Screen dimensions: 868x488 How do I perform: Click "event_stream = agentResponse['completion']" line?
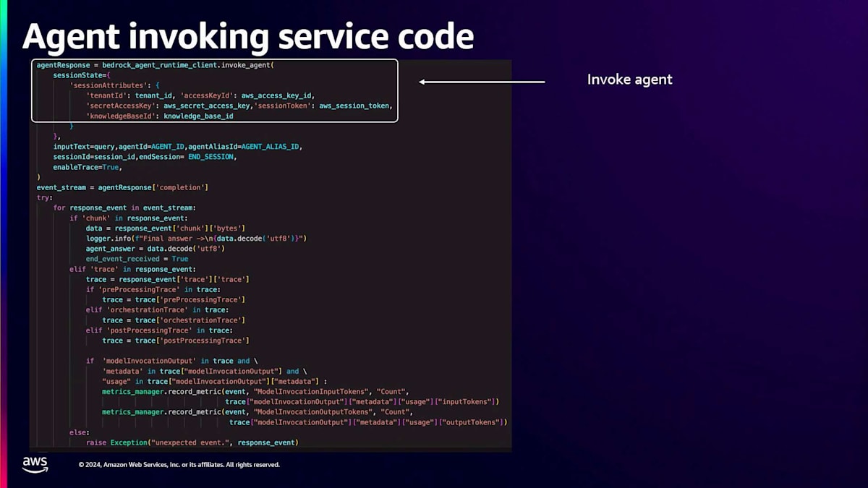123,187
